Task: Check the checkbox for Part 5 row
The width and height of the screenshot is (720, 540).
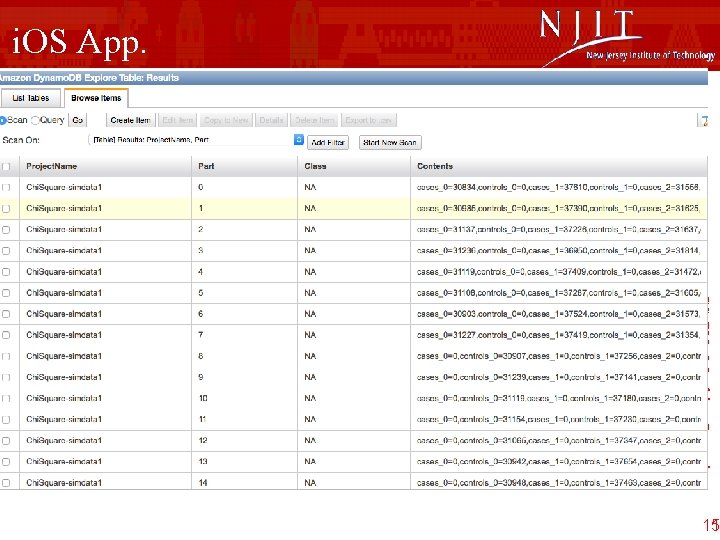Action: 6,293
